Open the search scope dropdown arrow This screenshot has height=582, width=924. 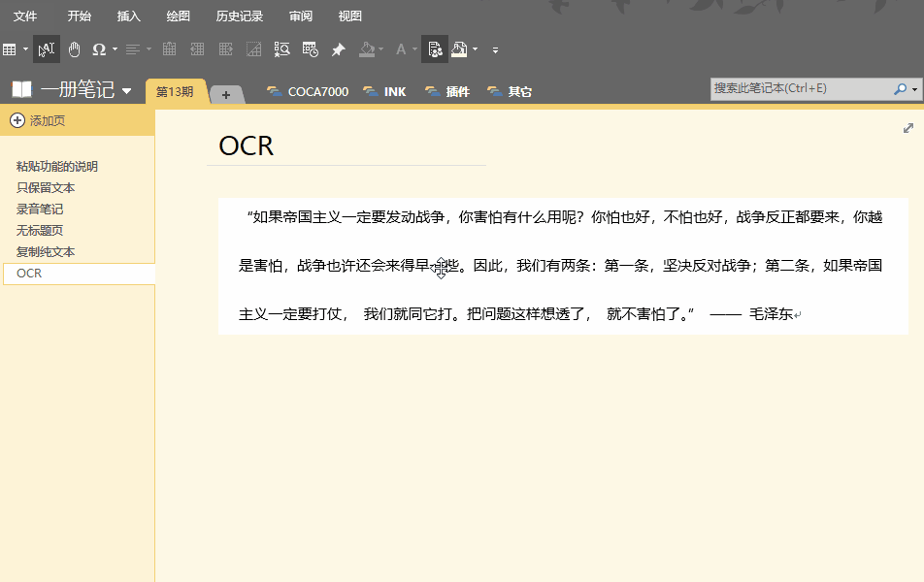pos(915,89)
